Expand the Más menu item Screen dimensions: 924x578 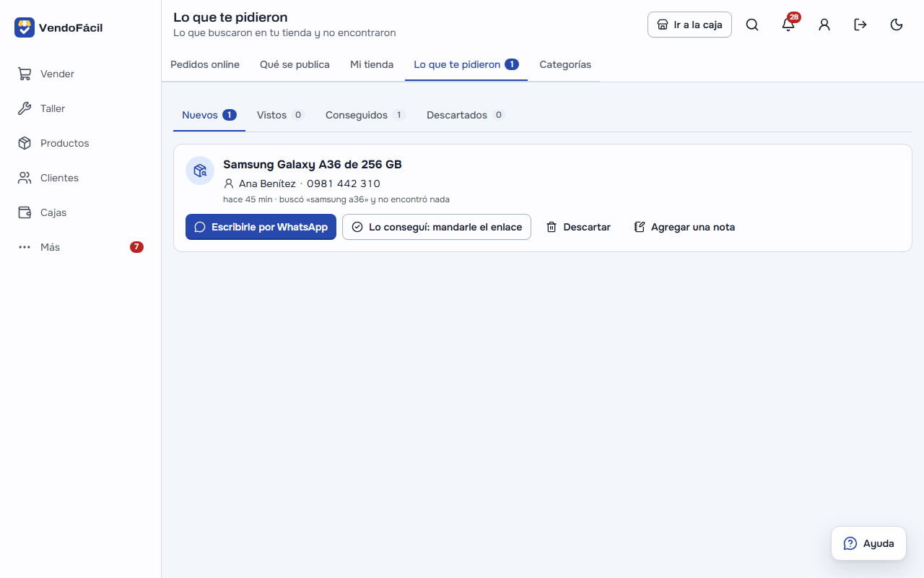[80, 247]
